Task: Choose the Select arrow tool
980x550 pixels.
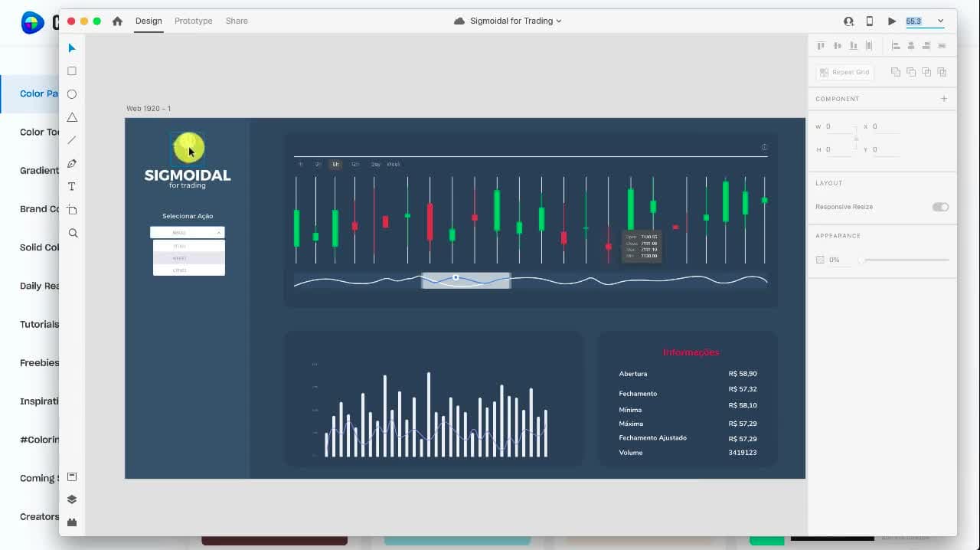Action: coord(72,48)
